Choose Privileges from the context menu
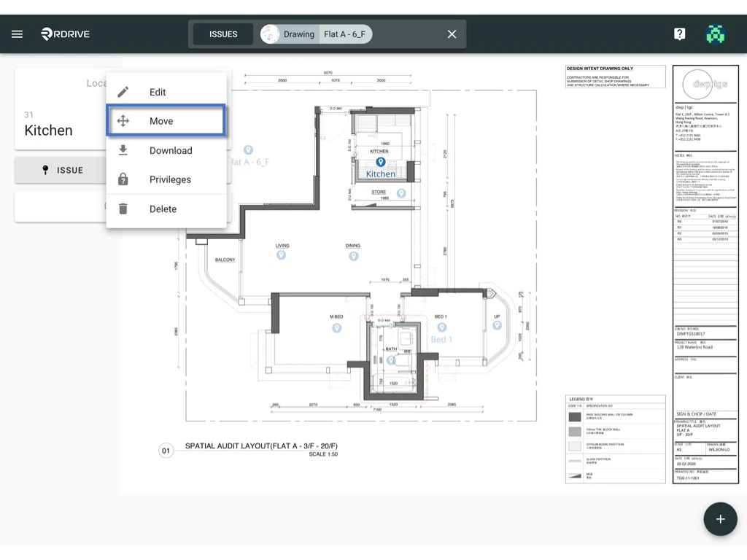This screenshot has height=560, width=747. pos(166,179)
